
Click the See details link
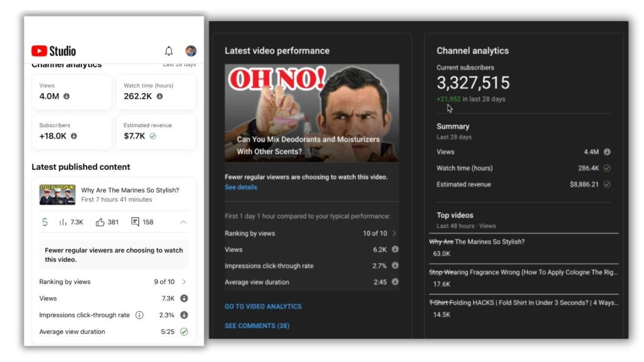(241, 188)
